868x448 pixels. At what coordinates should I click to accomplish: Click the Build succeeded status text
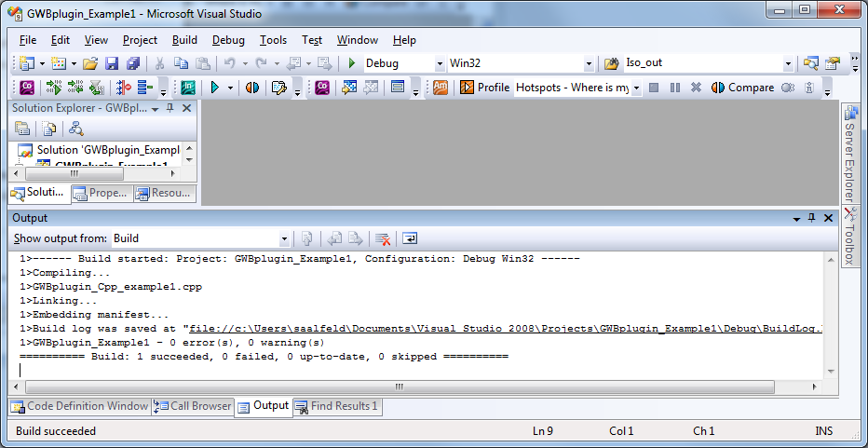(56, 431)
